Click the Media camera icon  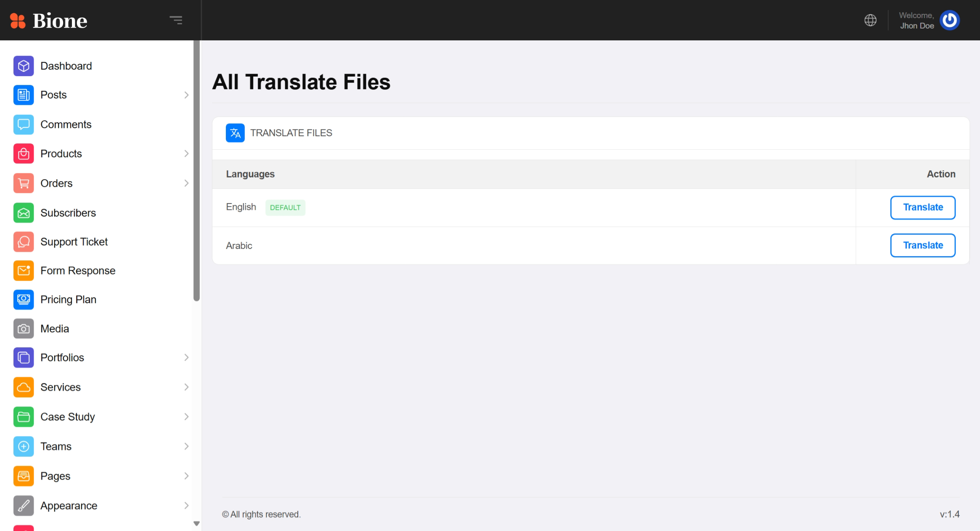click(24, 329)
